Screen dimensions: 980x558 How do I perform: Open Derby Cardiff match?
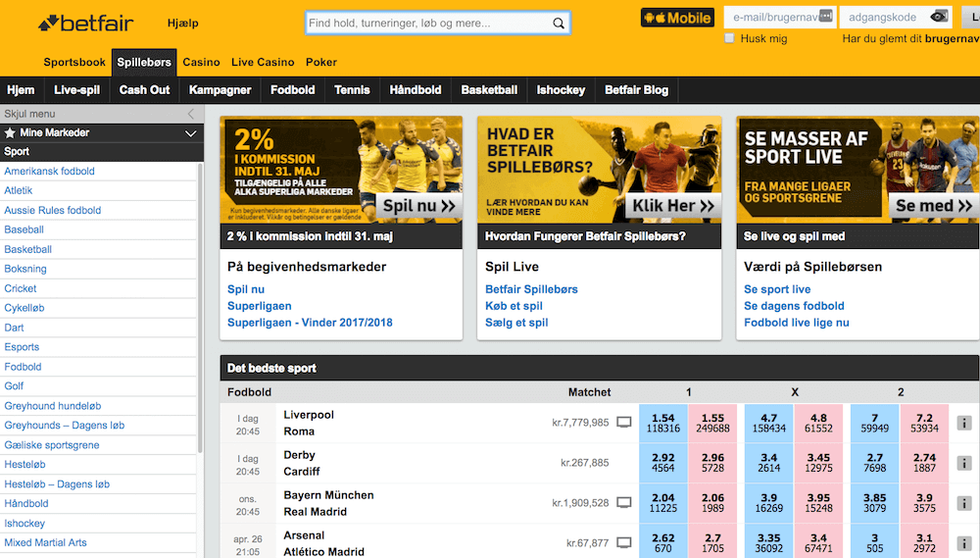point(301,463)
